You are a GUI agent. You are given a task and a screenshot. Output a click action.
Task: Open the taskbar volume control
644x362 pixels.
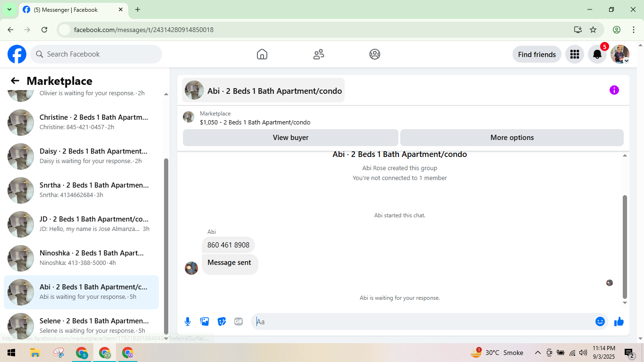[x=583, y=353]
